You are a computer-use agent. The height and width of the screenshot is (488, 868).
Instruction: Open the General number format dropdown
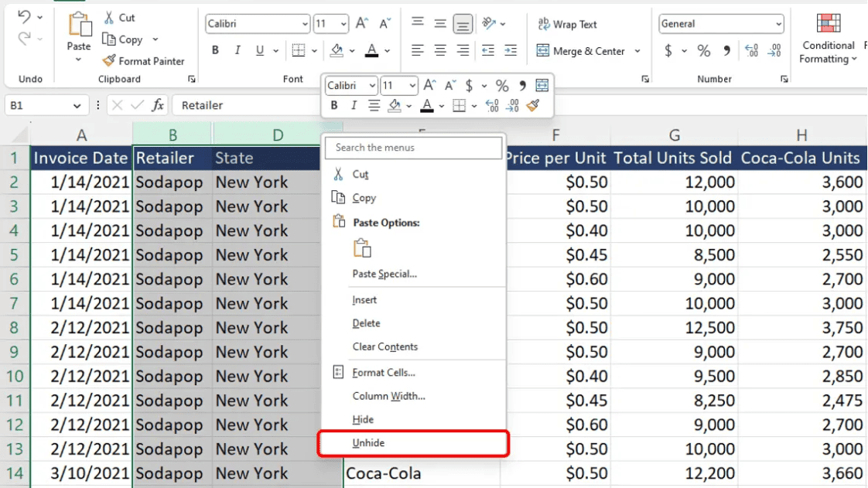click(719, 23)
